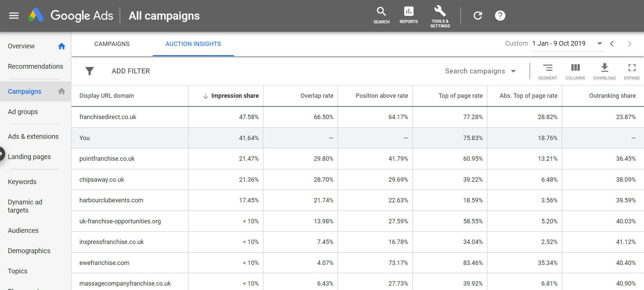Sort by Display URL domain header

(107, 96)
